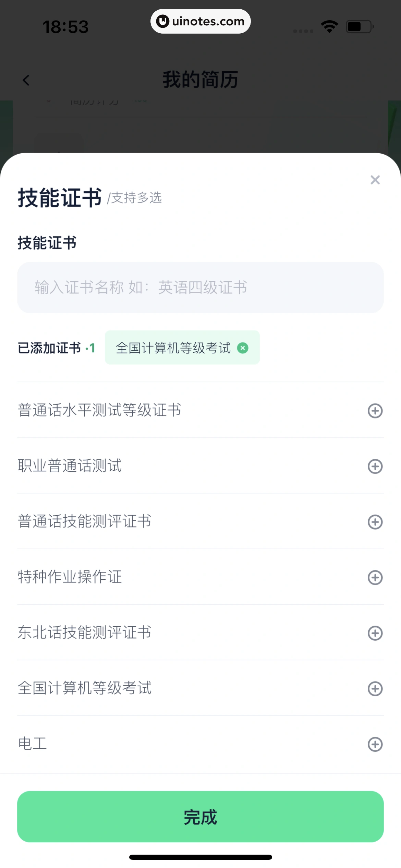Tap the 电工 certificate label
401x868 pixels.
(x=32, y=743)
